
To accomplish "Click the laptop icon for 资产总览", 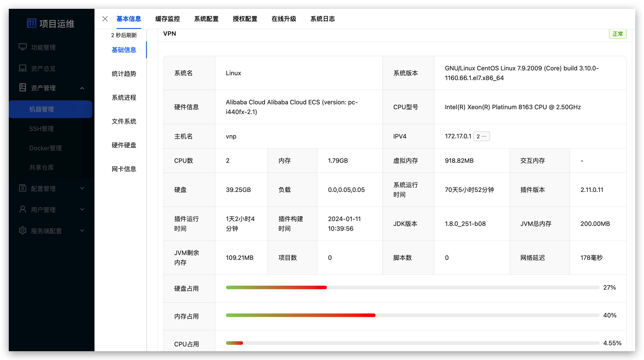I will coord(23,68).
